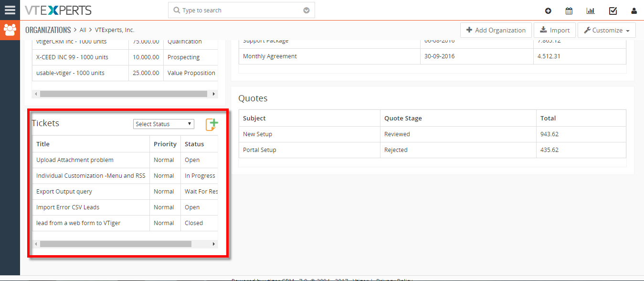This screenshot has width=644, height=281.
Task: Click the Closed status cell
Action: pos(200,223)
